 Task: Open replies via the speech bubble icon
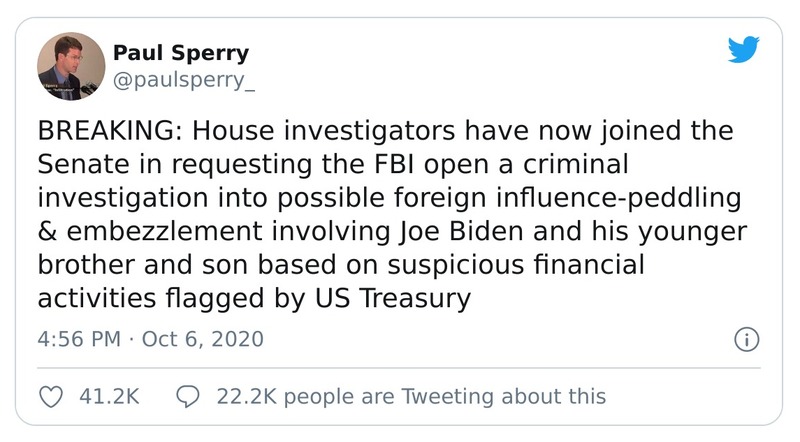(188, 396)
